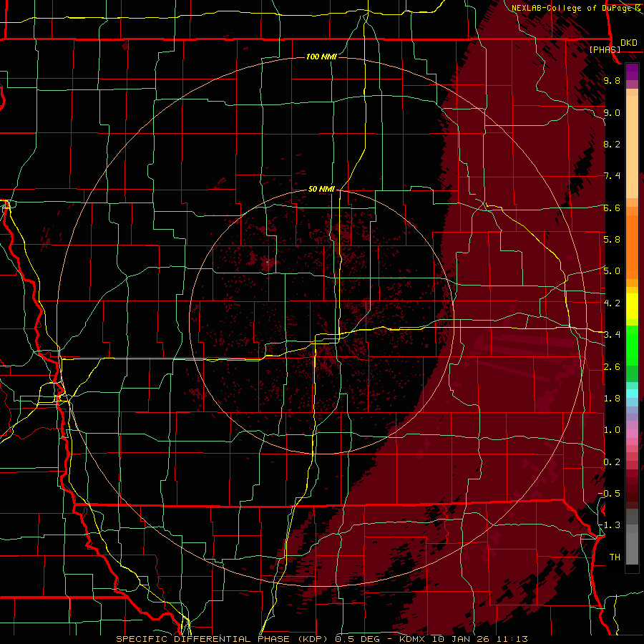The width and height of the screenshot is (644, 644).
Task: Pick the bright green color bar segment
Action: point(632,345)
